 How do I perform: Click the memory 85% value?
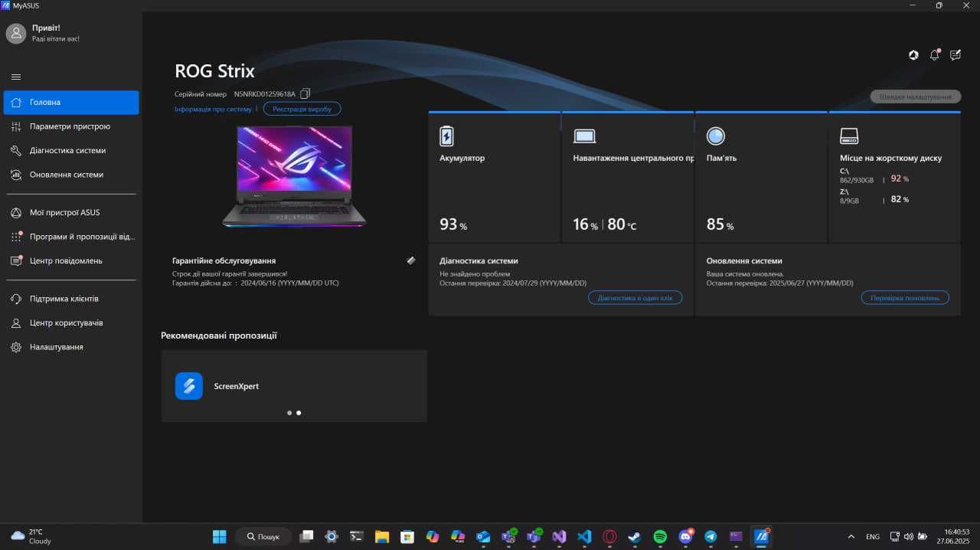[720, 224]
